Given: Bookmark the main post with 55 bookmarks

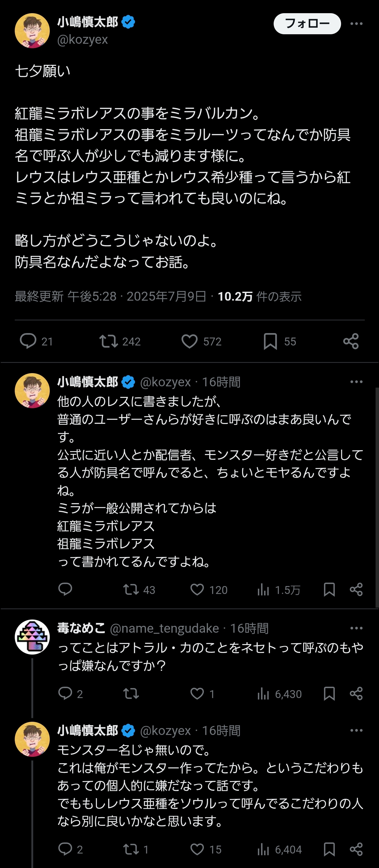Looking at the screenshot, I should (270, 341).
